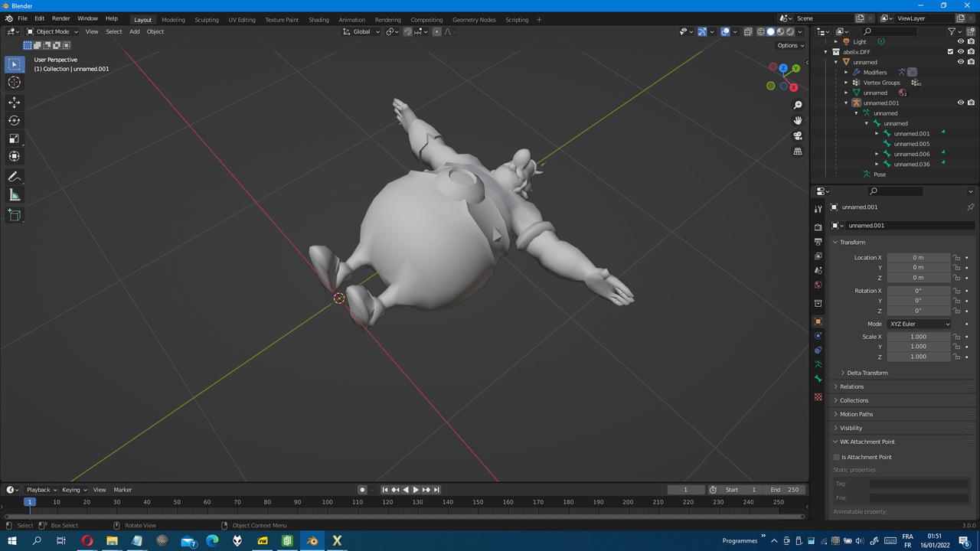Open the Physics properties tab

point(818,336)
